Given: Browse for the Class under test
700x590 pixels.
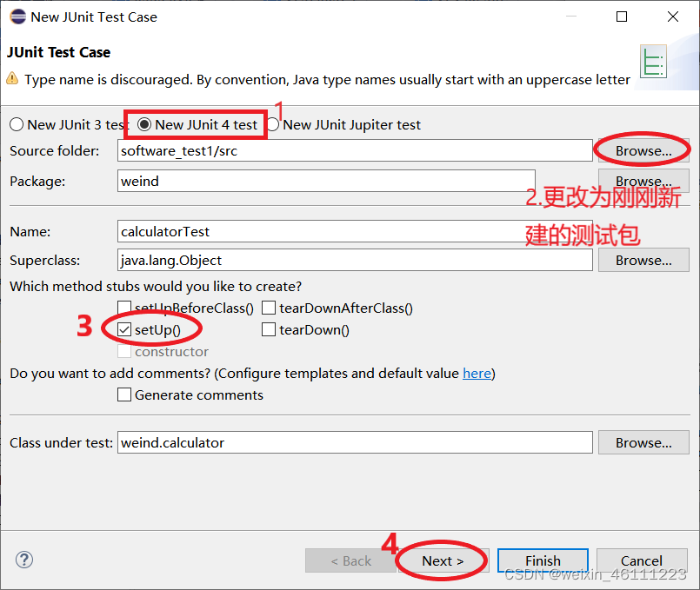Looking at the screenshot, I should (643, 442).
